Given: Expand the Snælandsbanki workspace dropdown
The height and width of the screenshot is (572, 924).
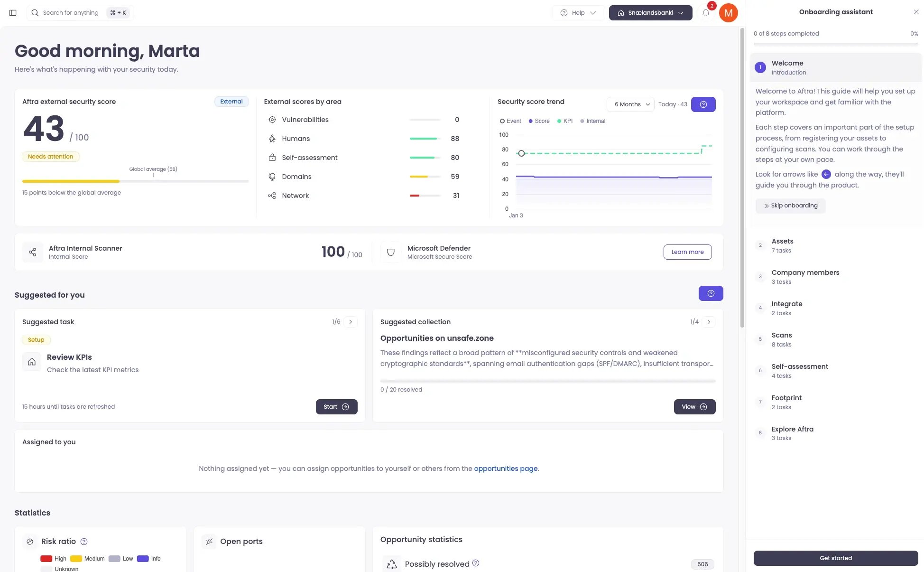Looking at the screenshot, I should click(650, 13).
